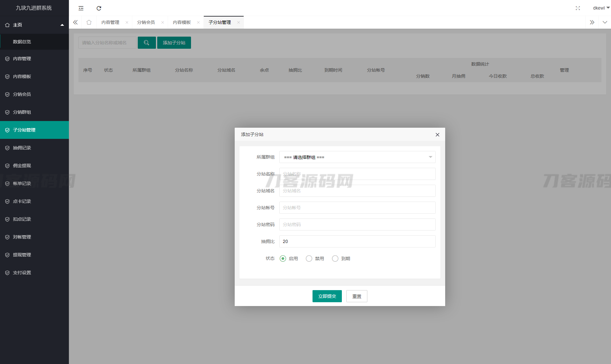
Task: Toggle fullscreen mode icon
Action: (578, 8)
